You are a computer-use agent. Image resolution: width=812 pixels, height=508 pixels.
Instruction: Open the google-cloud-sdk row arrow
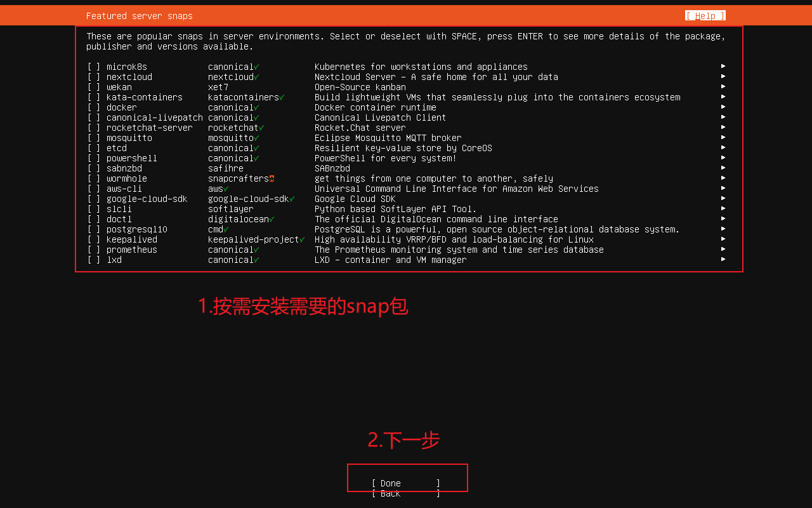click(x=723, y=198)
